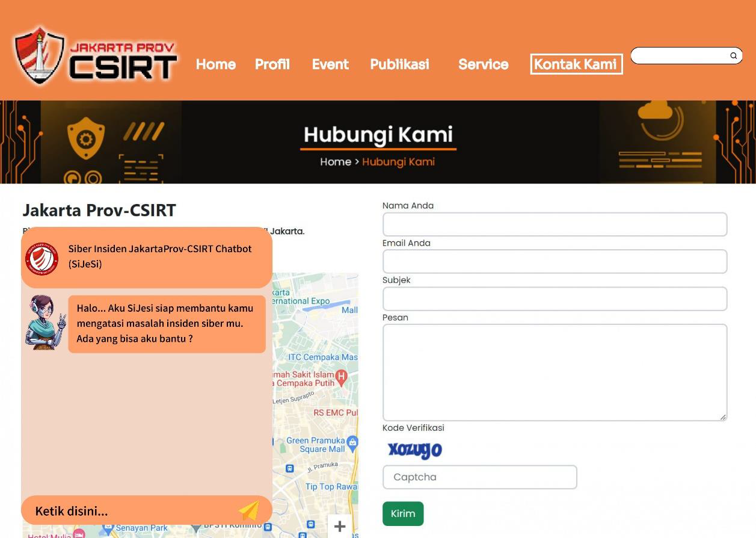Follow the Home breadcrumb link
The height and width of the screenshot is (538, 756).
tap(335, 161)
